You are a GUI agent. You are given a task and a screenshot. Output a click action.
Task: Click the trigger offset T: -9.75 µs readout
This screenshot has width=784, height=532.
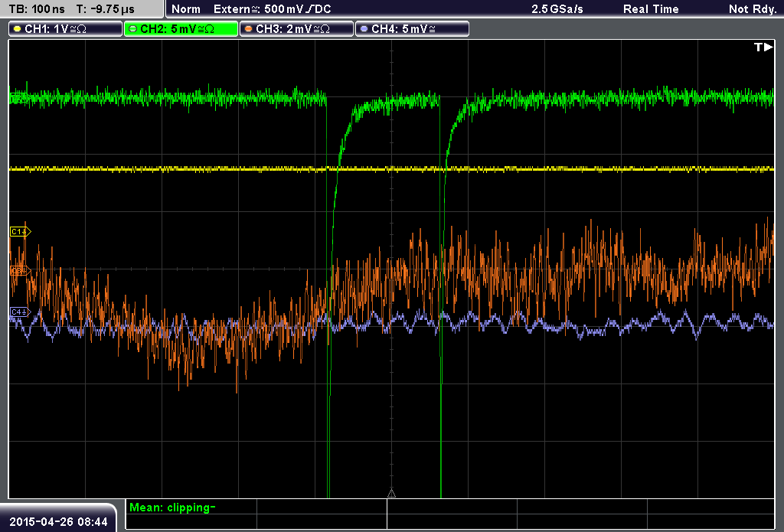coord(105,9)
